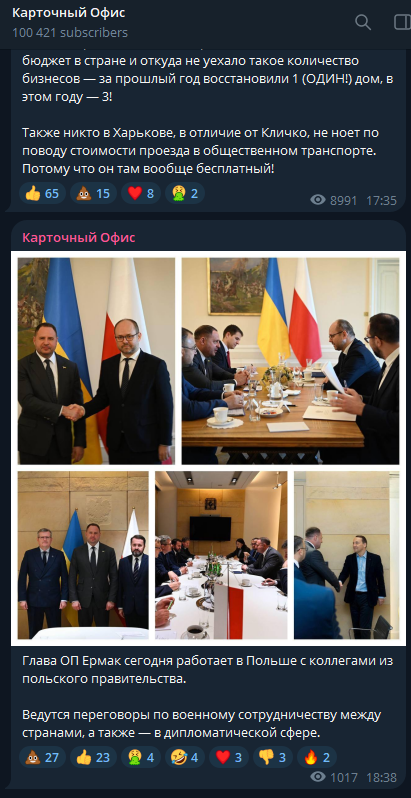Open conference room photo with wall TV
Screen dimensions: 411x798
(x=221, y=555)
